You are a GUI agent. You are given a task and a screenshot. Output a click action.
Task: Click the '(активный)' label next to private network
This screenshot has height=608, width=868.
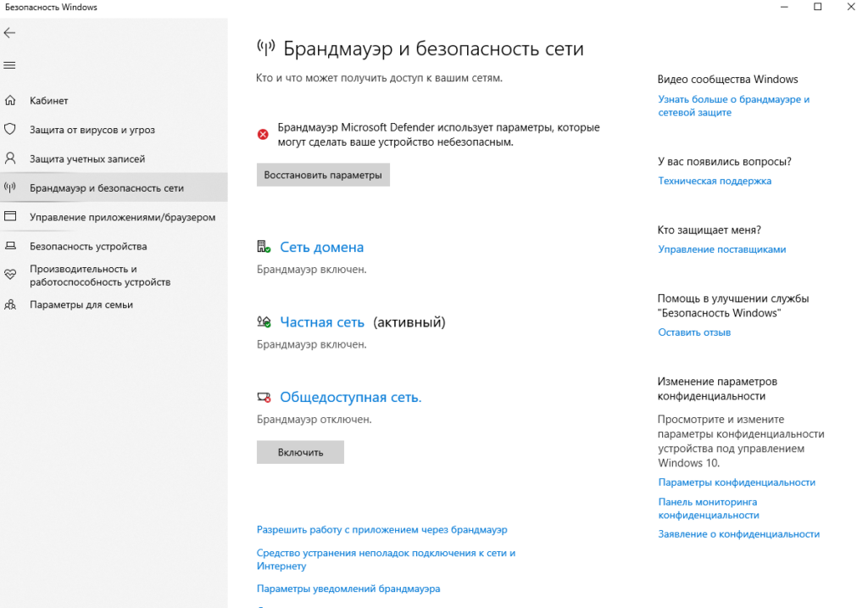(409, 322)
